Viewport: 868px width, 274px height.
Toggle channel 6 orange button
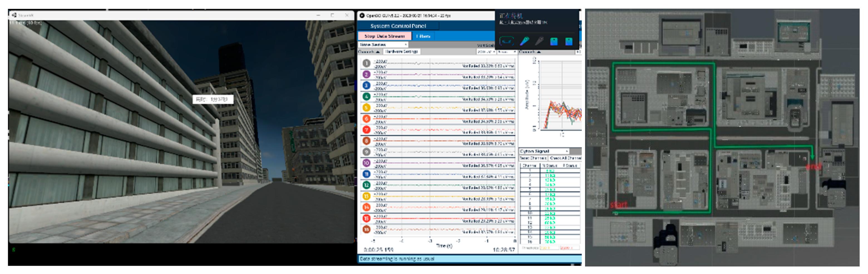[366, 119]
